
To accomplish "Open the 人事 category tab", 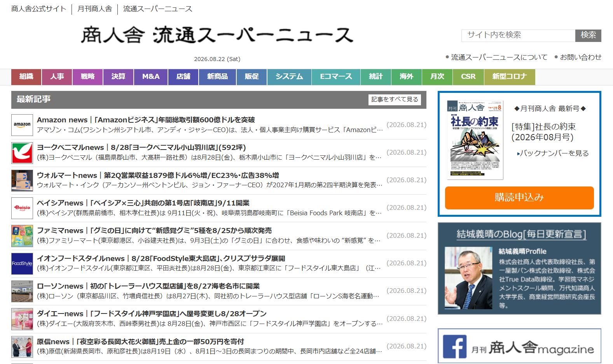I will [x=57, y=77].
